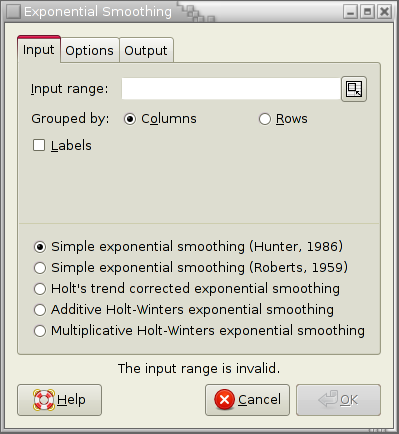
Task: Click the Help lifebuoy icon
Action: 44,400
